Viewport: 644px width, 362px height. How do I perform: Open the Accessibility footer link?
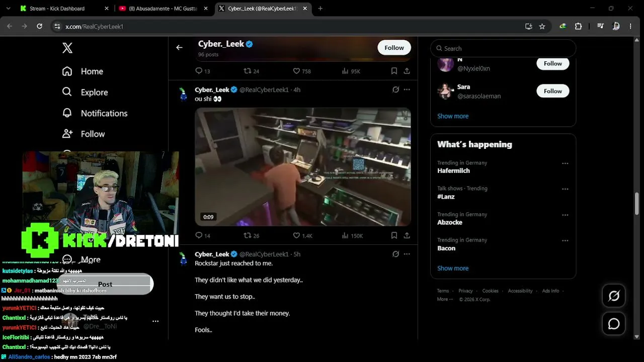coord(520,291)
